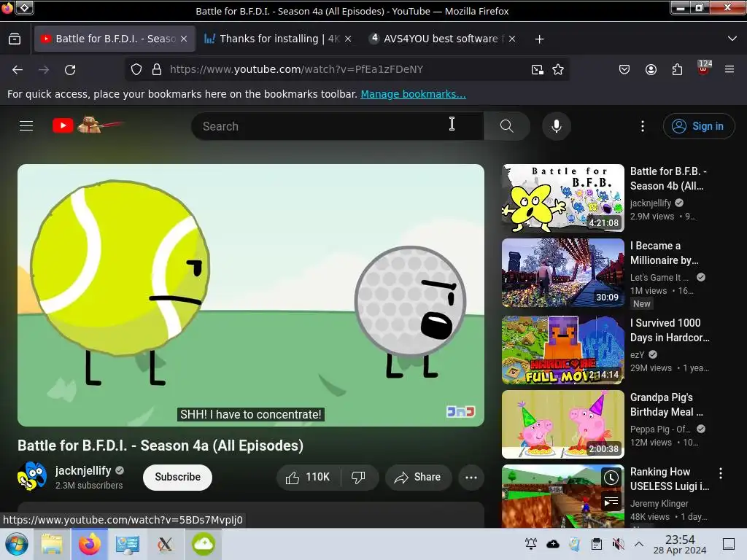This screenshot has width=747, height=560.
Task: Add Ranking How USELESS Luigi to queue
Action: click(x=611, y=502)
